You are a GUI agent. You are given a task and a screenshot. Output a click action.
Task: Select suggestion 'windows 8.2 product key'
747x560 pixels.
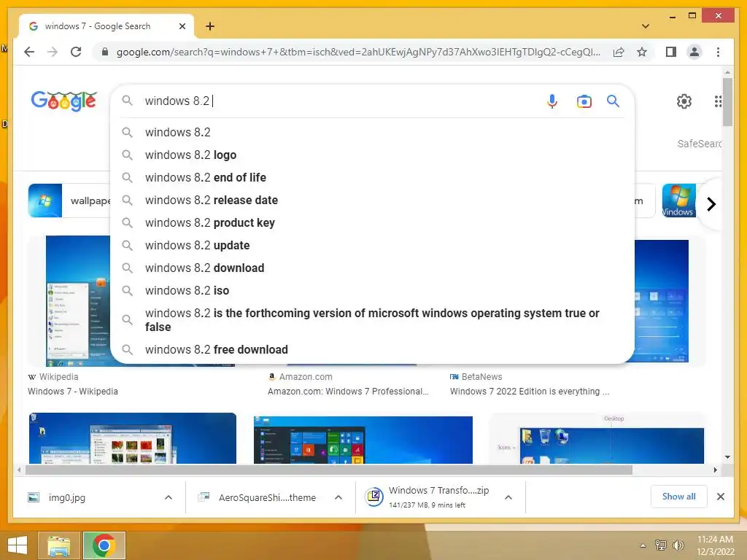(x=372, y=223)
